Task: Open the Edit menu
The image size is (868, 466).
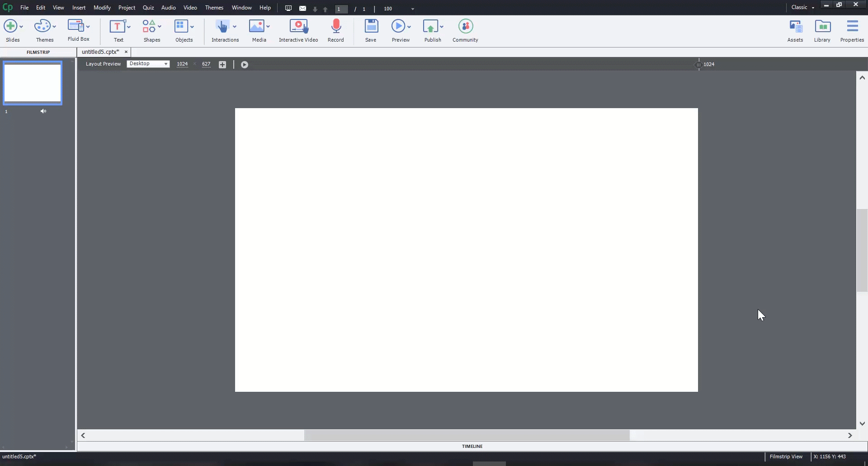Action: coord(41,8)
